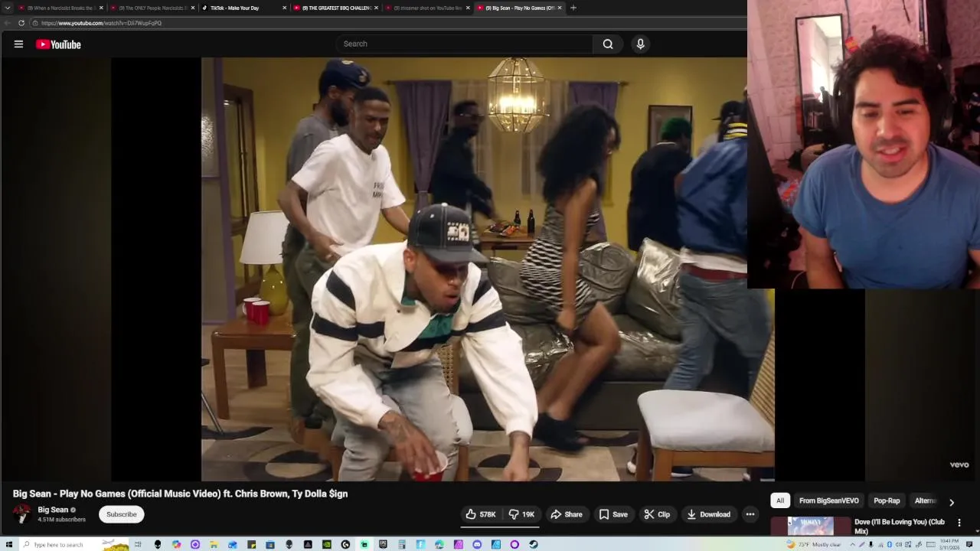The width and height of the screenshot is (980, 551).
Task: Download the video
Action: pyautogui.click(x=708, y=514)
